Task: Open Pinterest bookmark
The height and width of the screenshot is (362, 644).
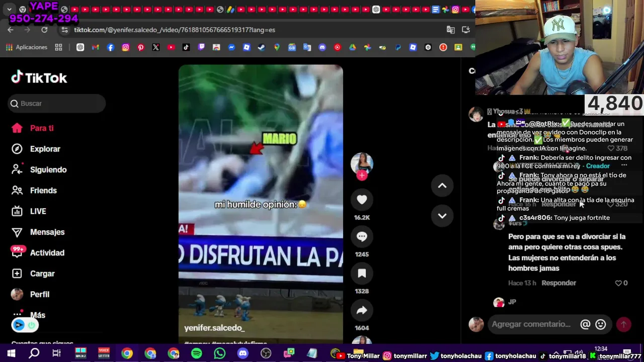Action: pos(141,47)
